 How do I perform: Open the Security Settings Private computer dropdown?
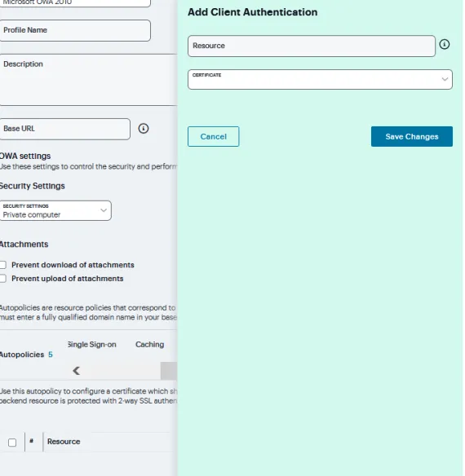(x=55, y=210)
